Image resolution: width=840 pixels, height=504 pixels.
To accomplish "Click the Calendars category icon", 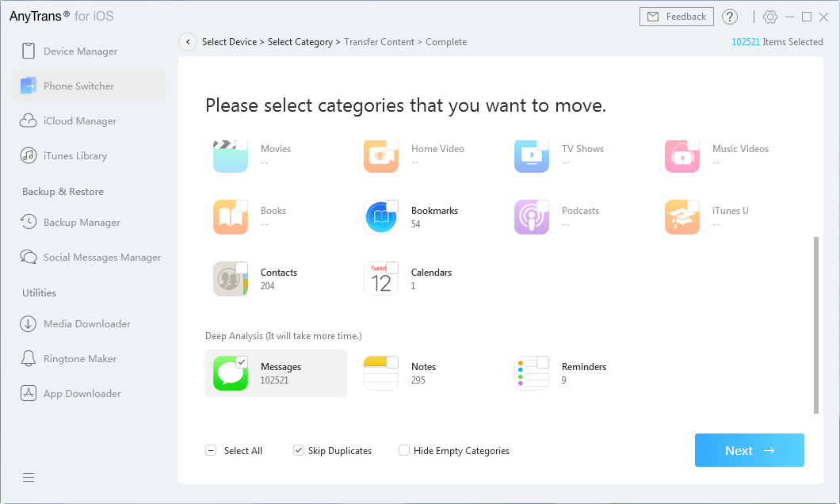I will click(381, 279).
